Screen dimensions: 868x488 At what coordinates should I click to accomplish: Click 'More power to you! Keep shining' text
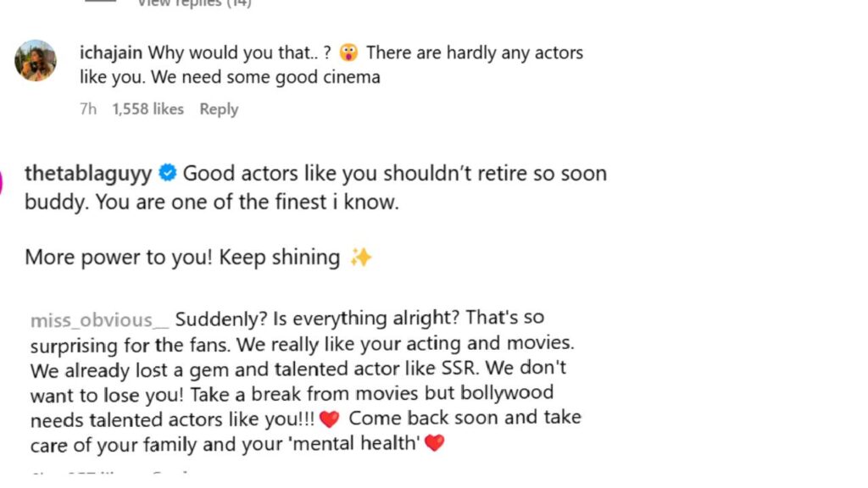click(x=181, y=258)
